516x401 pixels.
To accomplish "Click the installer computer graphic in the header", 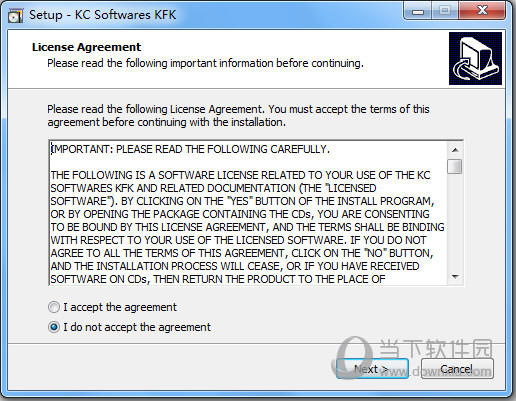I will pos(475,58).
